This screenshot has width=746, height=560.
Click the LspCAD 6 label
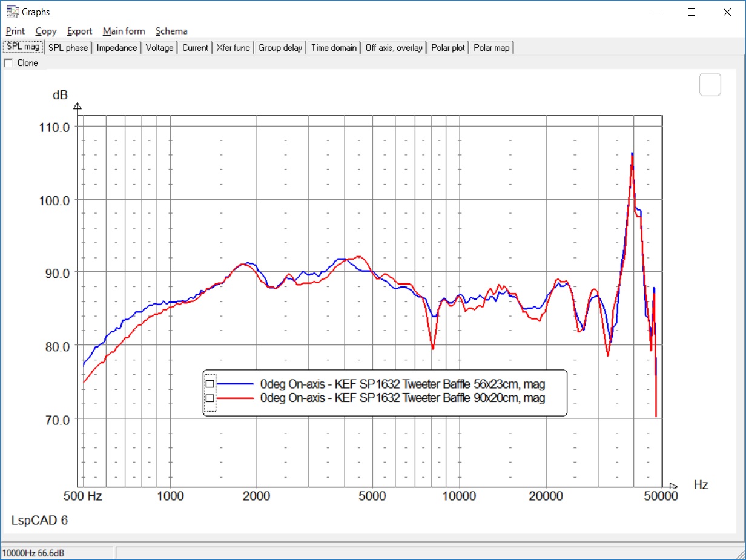coord(39,521)
